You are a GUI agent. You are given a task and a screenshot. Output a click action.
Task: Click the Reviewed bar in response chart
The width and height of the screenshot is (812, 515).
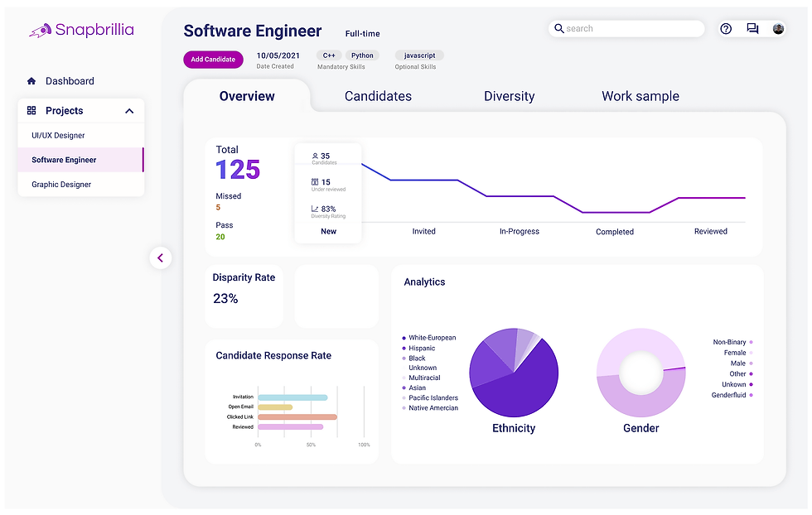291,427
